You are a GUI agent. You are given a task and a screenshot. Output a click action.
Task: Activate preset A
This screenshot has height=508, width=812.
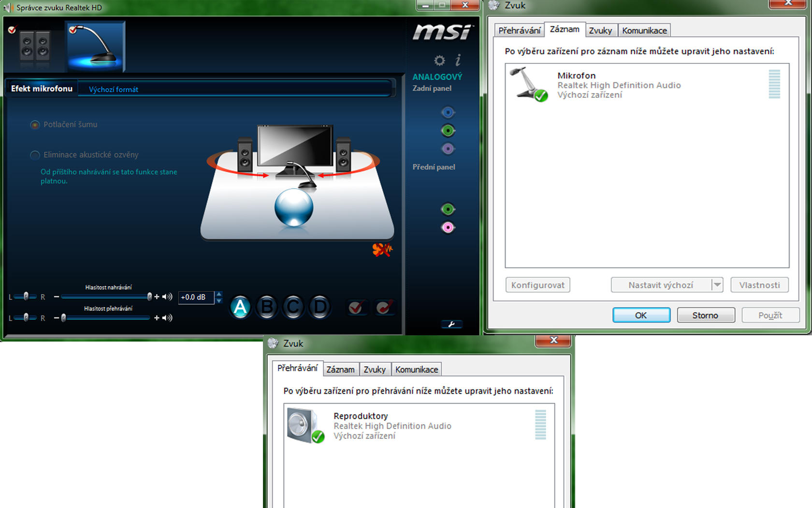click(x=240, y=307)
